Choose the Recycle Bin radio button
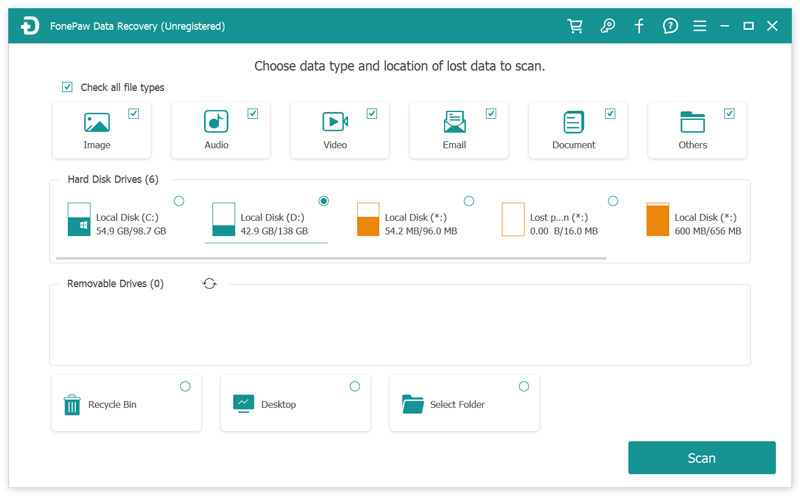 pyautogui.click(x=185, y=386)
